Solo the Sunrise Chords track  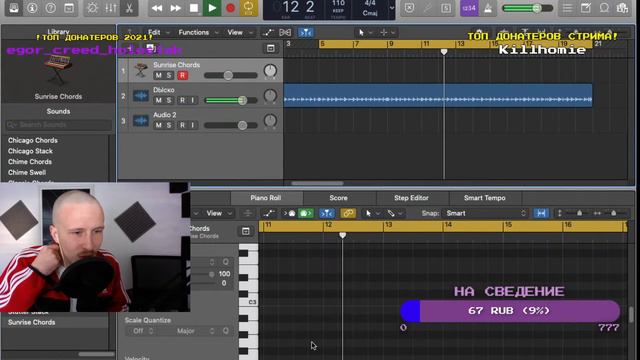coord(169,76)
